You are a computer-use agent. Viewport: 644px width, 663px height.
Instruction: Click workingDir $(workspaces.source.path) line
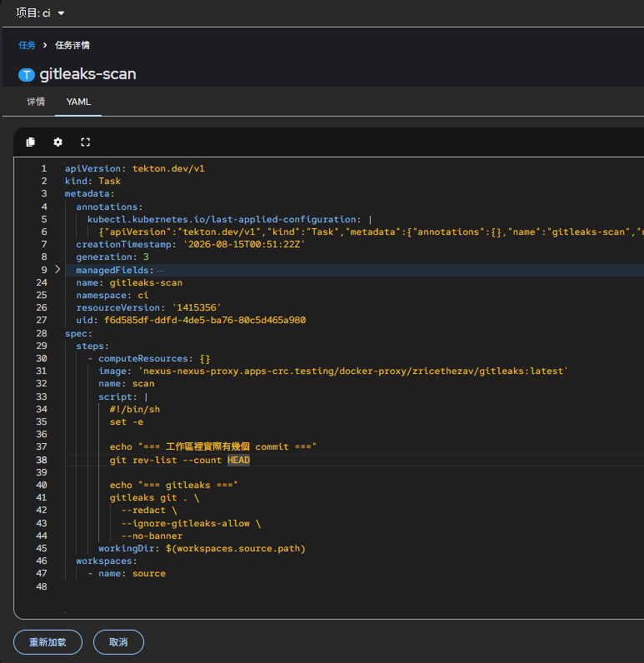tap(202, 548)
